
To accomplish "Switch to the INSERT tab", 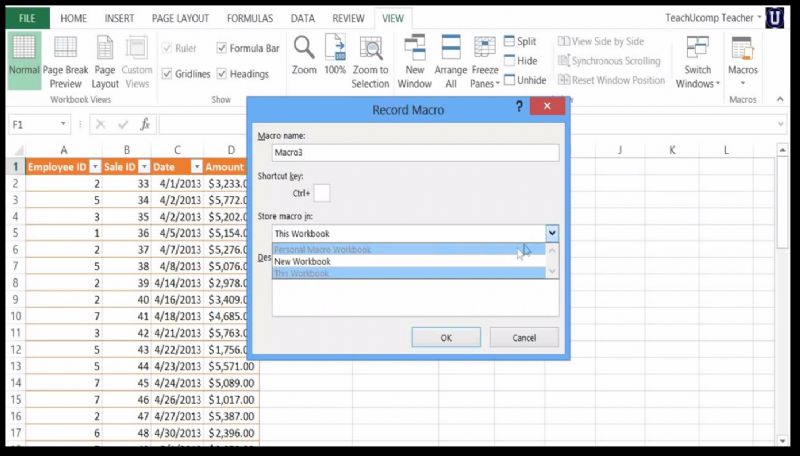I will 119,18.
